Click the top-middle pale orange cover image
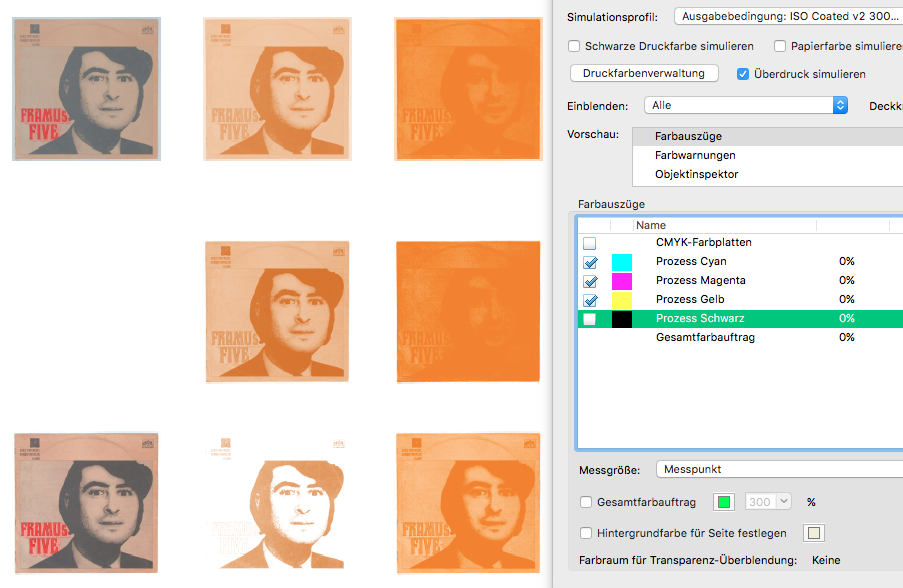This screenshot has height=588, width=903. point(277,89)
